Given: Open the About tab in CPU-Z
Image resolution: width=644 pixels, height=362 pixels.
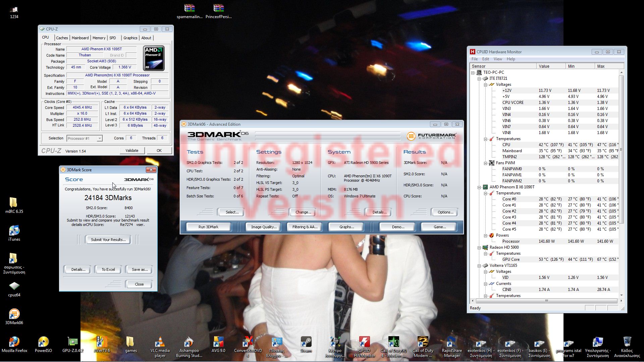Looking at the screenshot, I should click(146, 38).
